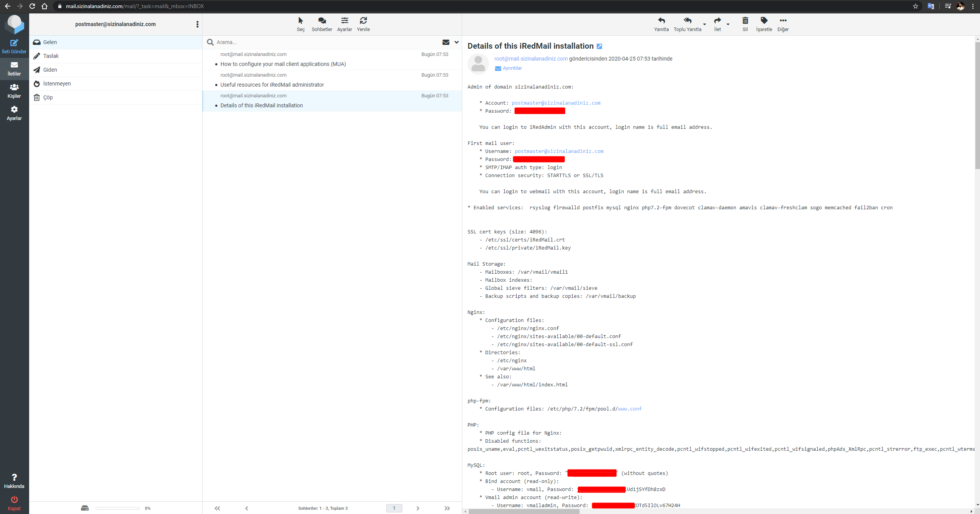Click the www.conf link
The image size is (980, 514).
(x=630, y=409)
